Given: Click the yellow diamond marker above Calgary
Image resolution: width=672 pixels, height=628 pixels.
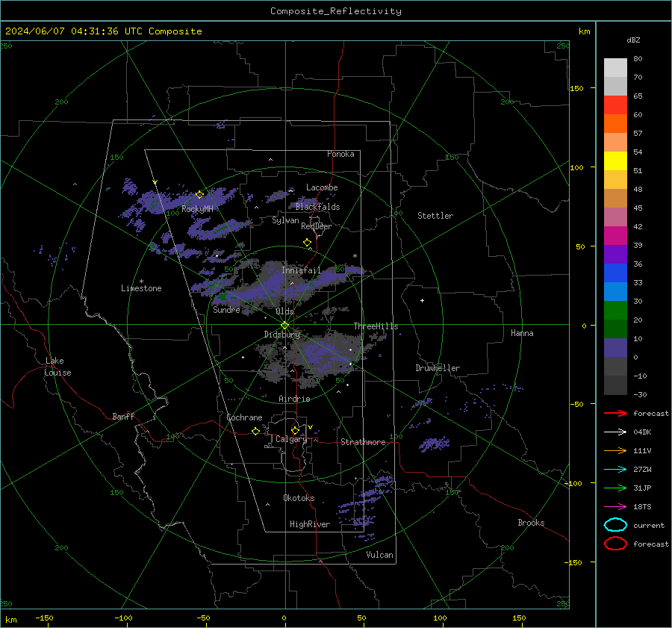Looking at the screenshot, I should point(295,430).
